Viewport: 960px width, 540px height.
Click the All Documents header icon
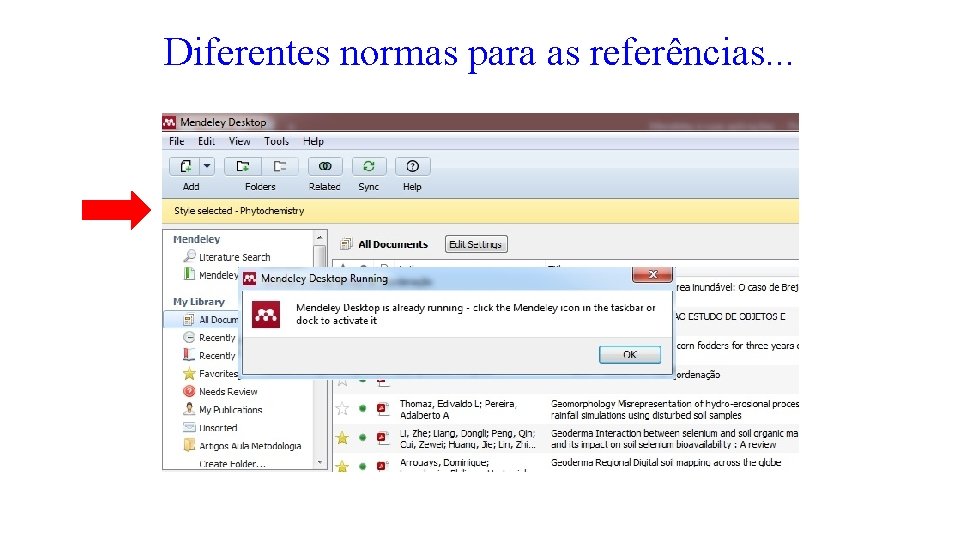tap(346, 244)
